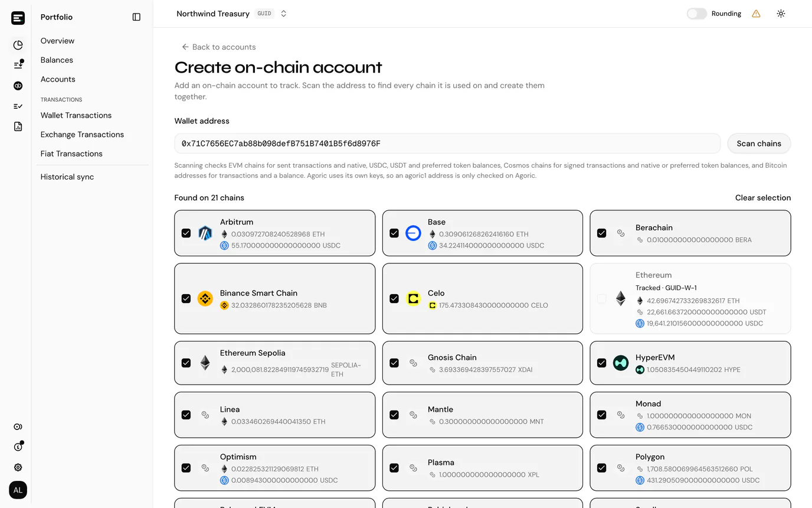This screenshot has height=508, width=812.
Task: Collapse the sidebar panel icon
Action: pos(136,17)
